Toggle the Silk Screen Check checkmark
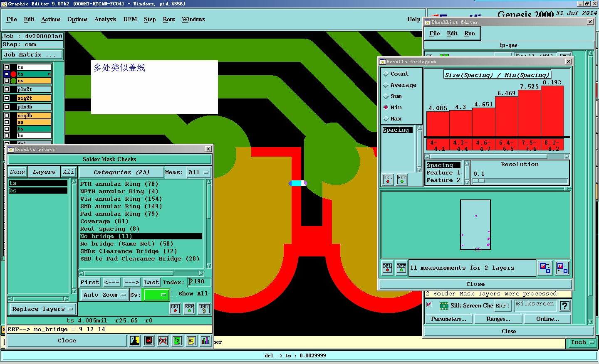This screenshot has height=364, width=599. click(x=429, y=305)
